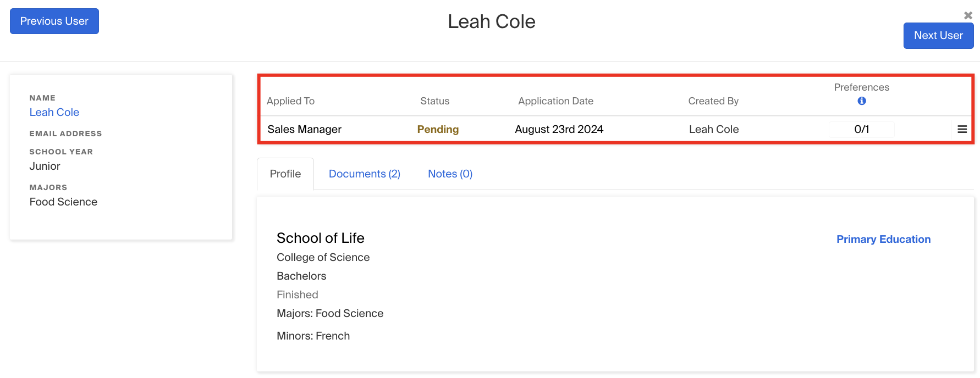Click the Preferences info icon
980x378 pixels.
(x=861, y=101)
